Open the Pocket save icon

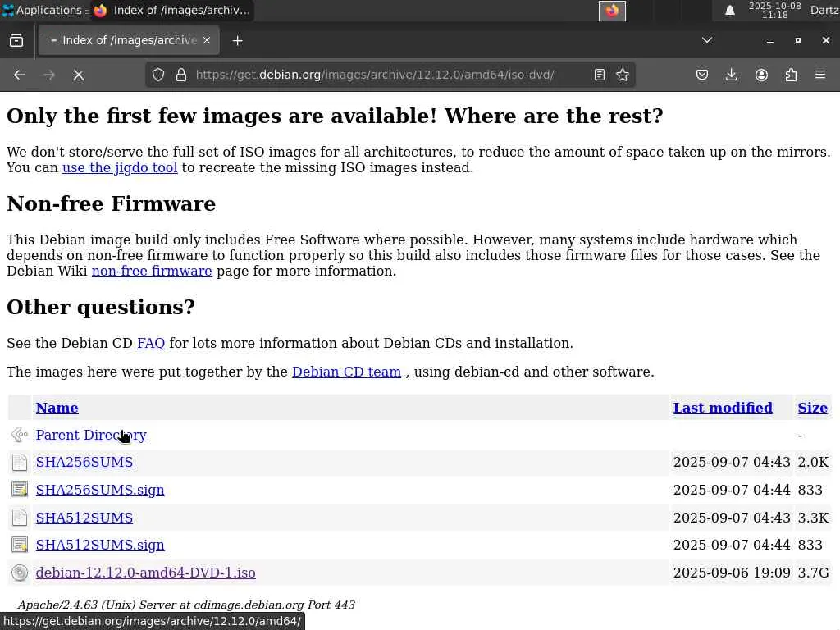tap(702, 75)
